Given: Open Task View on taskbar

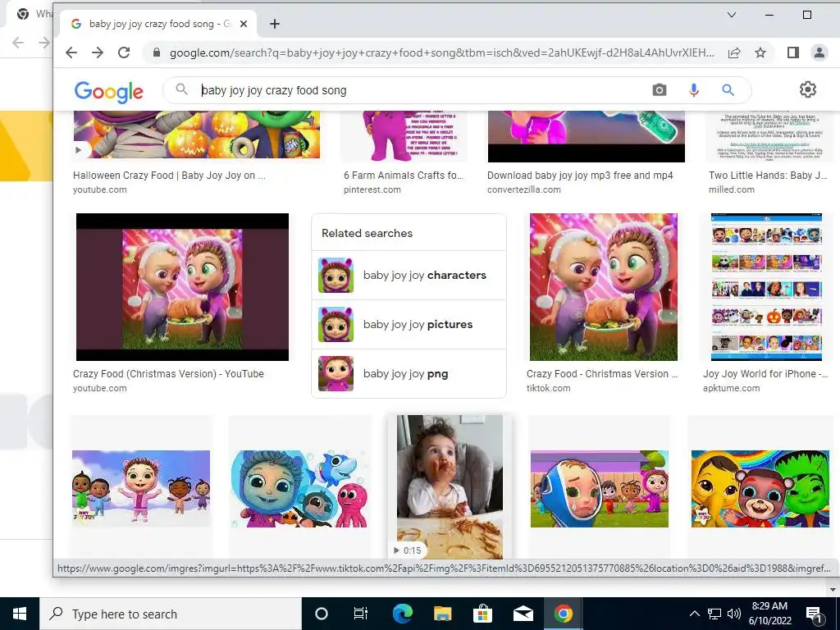Looking at the screenshot, I should [361, 614].
